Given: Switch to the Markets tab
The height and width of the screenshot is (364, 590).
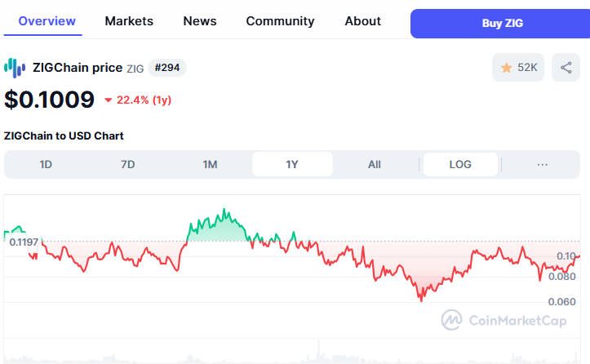Looking at the screenshot, I should [129, 21].
